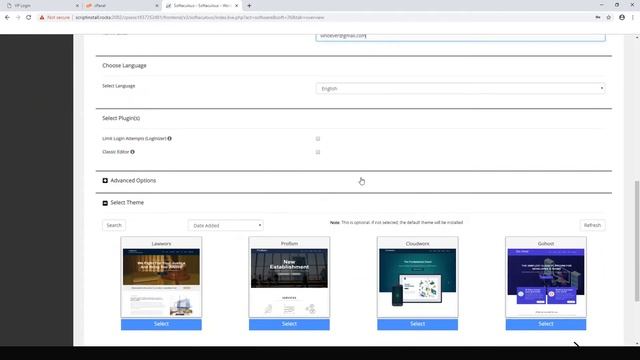
Task: Collapse the Select Theme section
Action: point(123,202)
